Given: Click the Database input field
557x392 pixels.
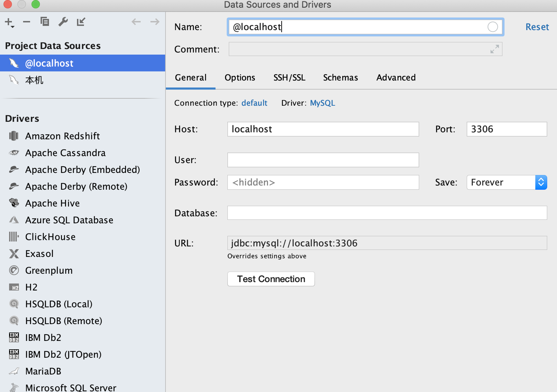Looking at the screenshot, I should [387, 213].
